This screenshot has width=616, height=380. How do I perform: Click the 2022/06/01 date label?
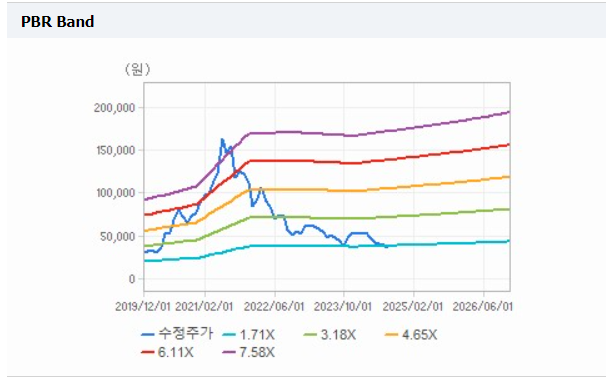[274, 307]
